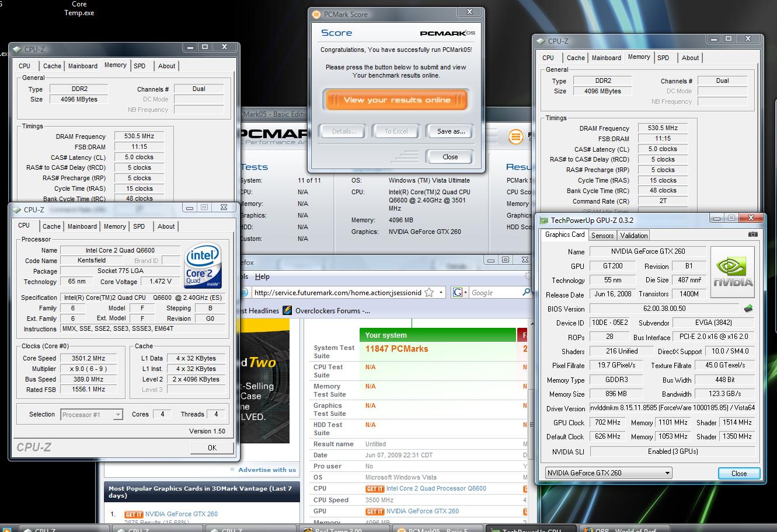
Task: Click the Command Rate value '2T'
Action: coord(663,201)
